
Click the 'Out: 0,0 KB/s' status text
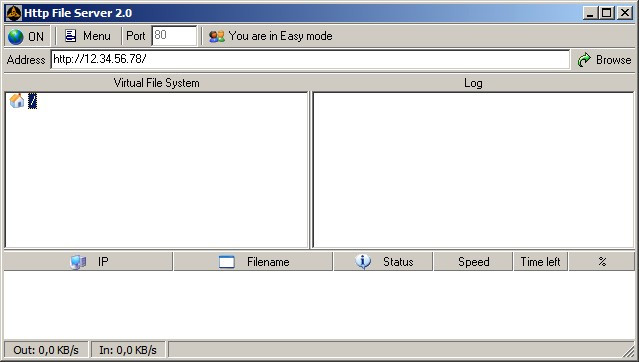click(x=46, y=350)
